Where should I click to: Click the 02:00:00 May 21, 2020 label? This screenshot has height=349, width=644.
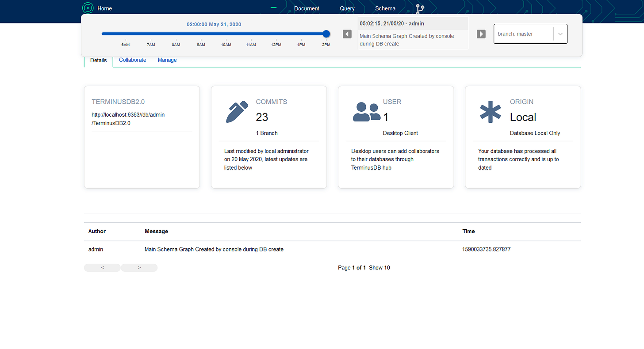[214, 24]
